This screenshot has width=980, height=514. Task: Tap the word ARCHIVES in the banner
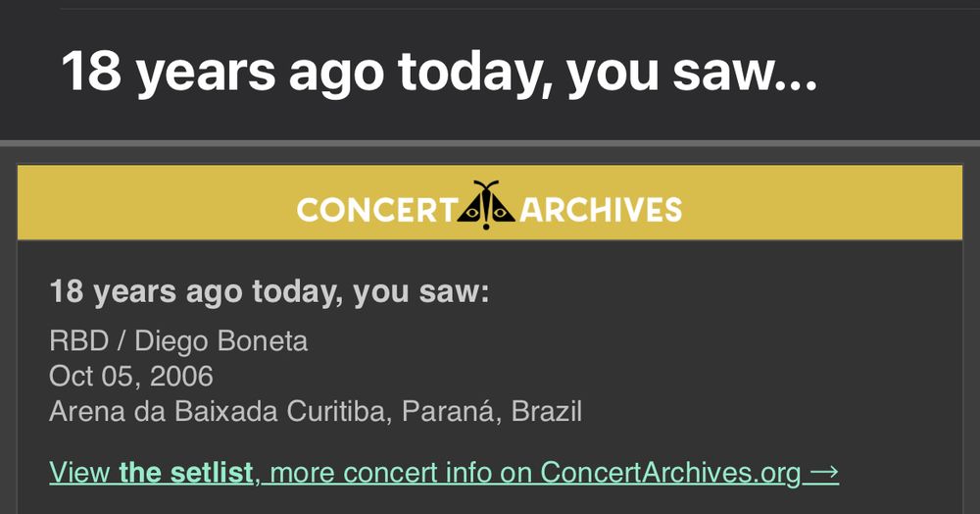(x=600, y=210)
